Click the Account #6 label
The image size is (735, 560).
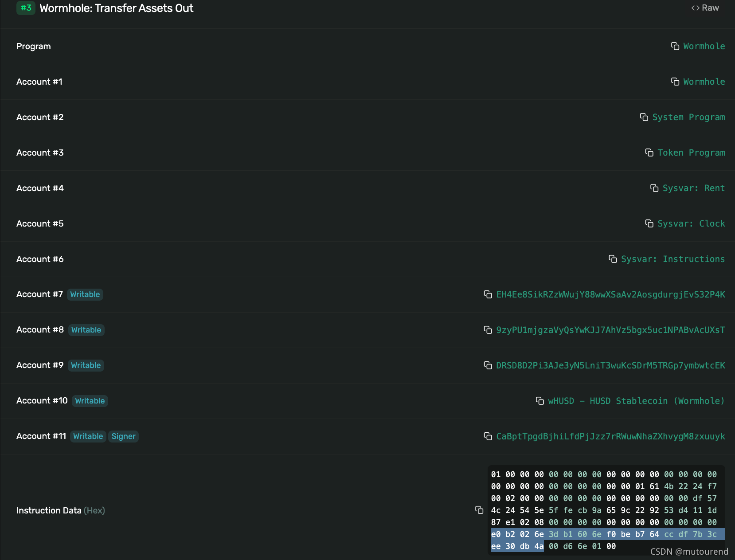coord(40,259)
